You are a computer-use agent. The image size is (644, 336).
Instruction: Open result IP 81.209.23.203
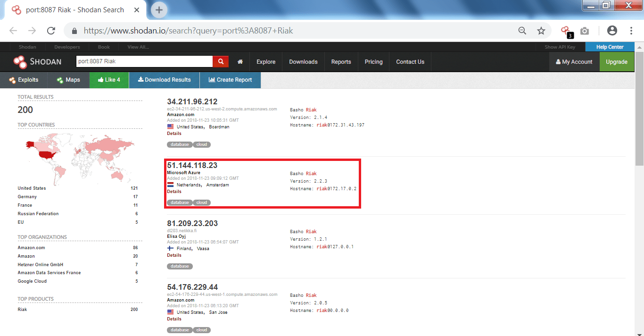(x=192, y=223)
